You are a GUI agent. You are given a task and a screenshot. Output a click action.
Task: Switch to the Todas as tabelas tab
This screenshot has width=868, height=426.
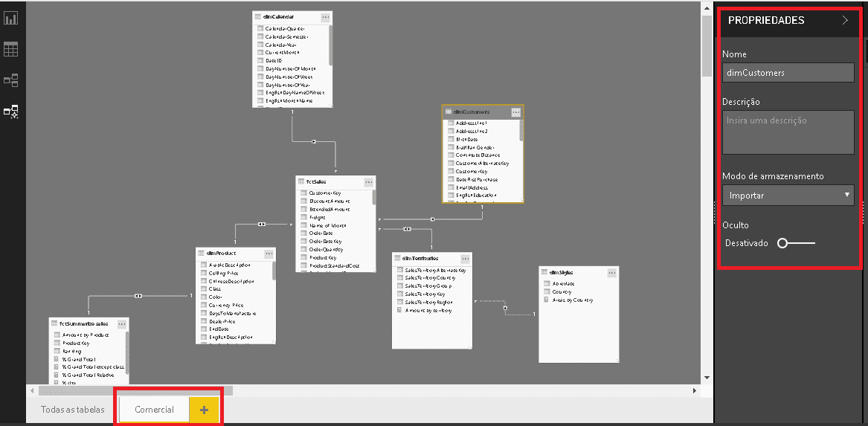[x=72, y=410]
